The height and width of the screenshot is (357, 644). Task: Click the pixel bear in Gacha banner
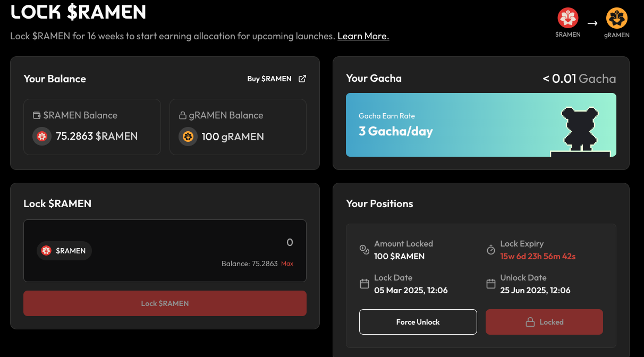pos(580,129)
